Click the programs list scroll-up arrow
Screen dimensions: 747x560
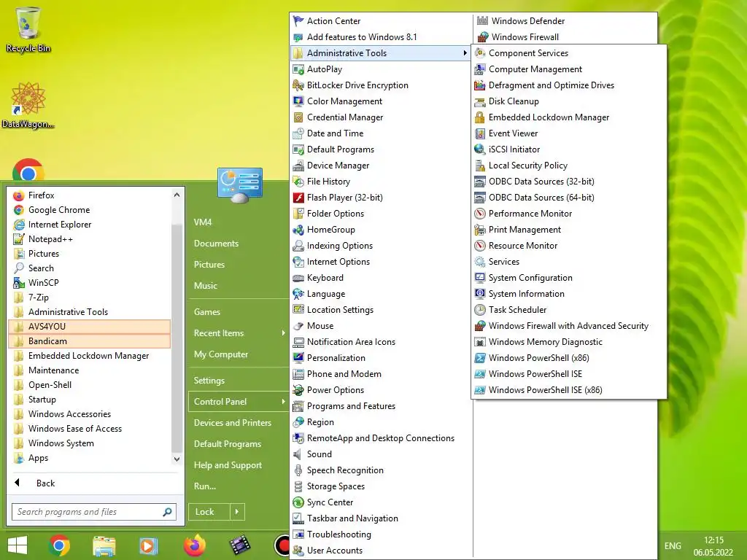pos(177,195)
